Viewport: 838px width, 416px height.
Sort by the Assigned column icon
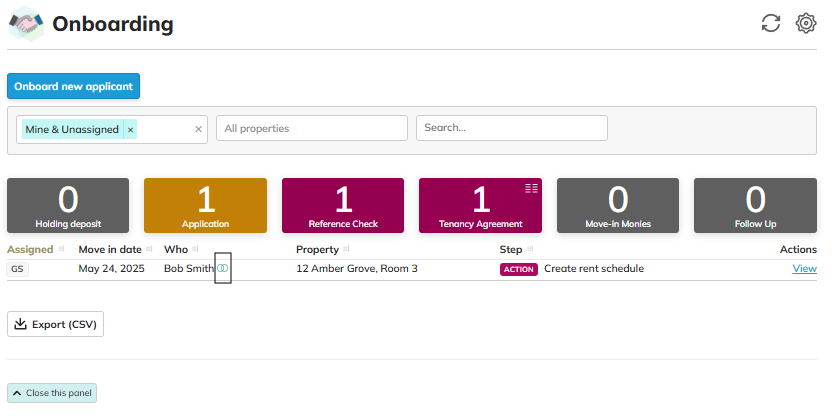pyautogui.click(x=61, y=249)
